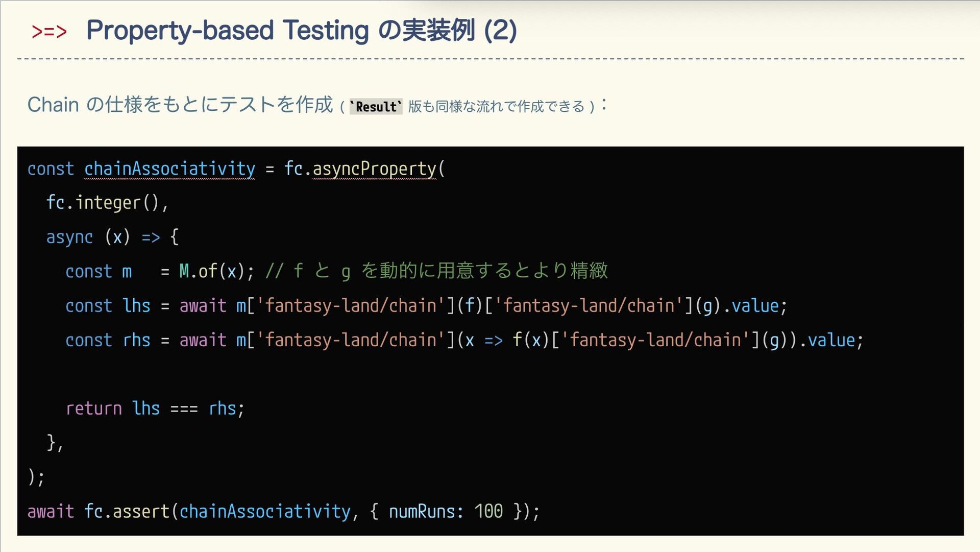980x552 pixels.
Task: Click the rhs variable in its const declaration
Action: pyautogui.click(x=136, y=340)
